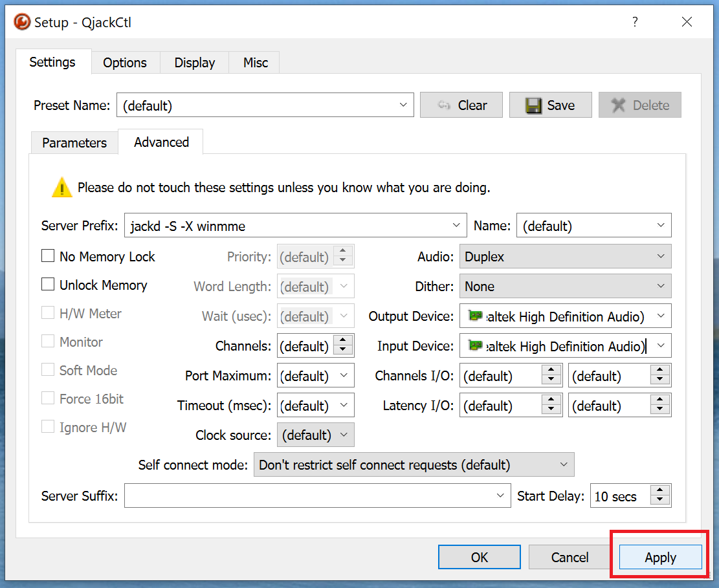Enable the No Memory Lock checkbox
Screen dimensions: 719x588
point(48,256)
